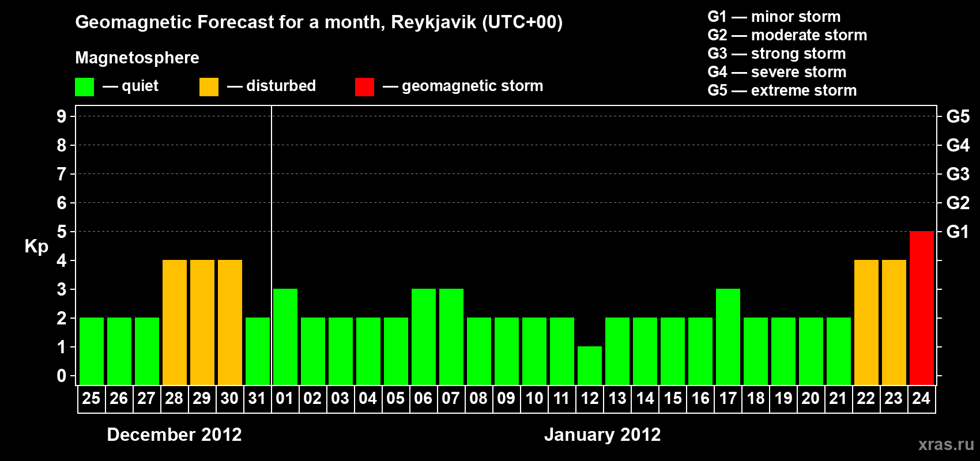
Task: Click the G4 right axis label
Action: pos(958,145)
